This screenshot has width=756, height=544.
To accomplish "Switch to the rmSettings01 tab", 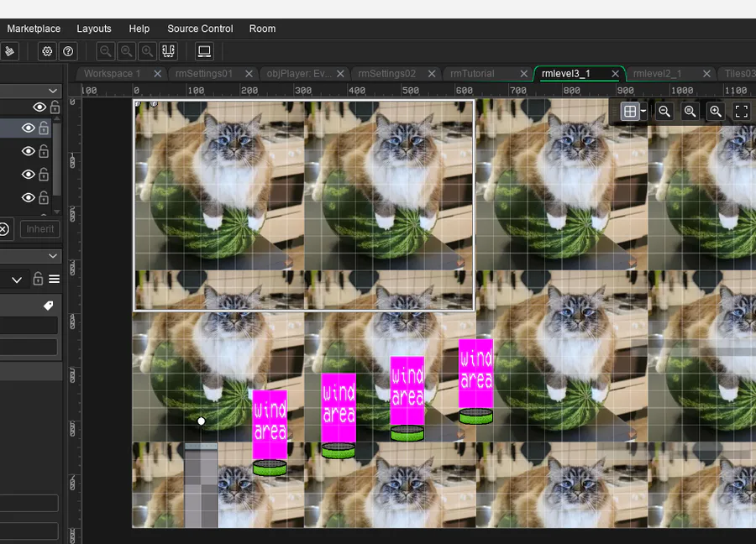I will tap(204, 74).
